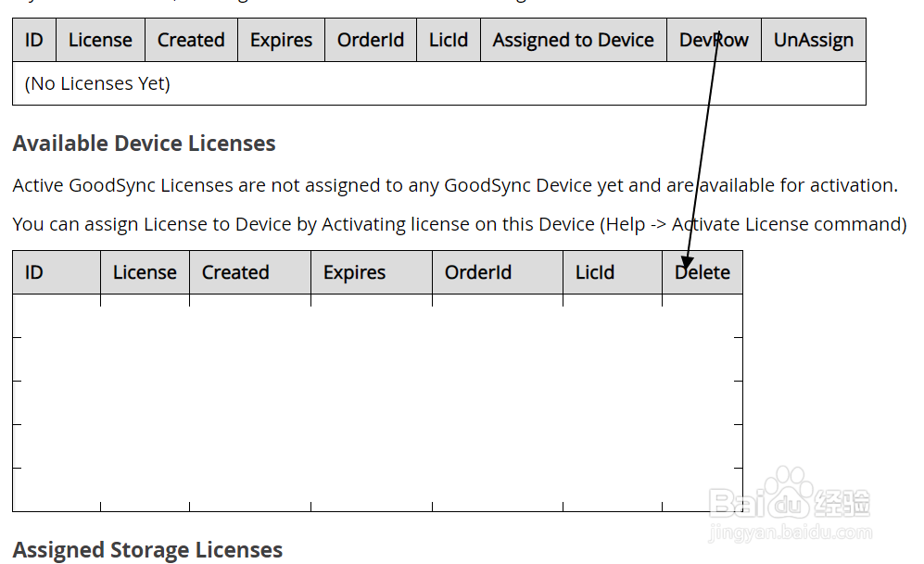The width and height of the screenshot is (924, 564).
Task: Click the Created header in the available licenses table
Action: [x=250, y=272]
